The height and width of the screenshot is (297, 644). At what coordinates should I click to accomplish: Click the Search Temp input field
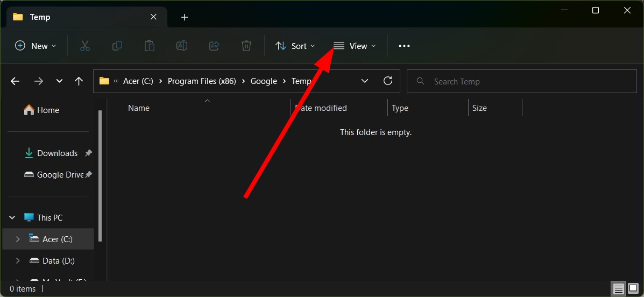(522, 81)
